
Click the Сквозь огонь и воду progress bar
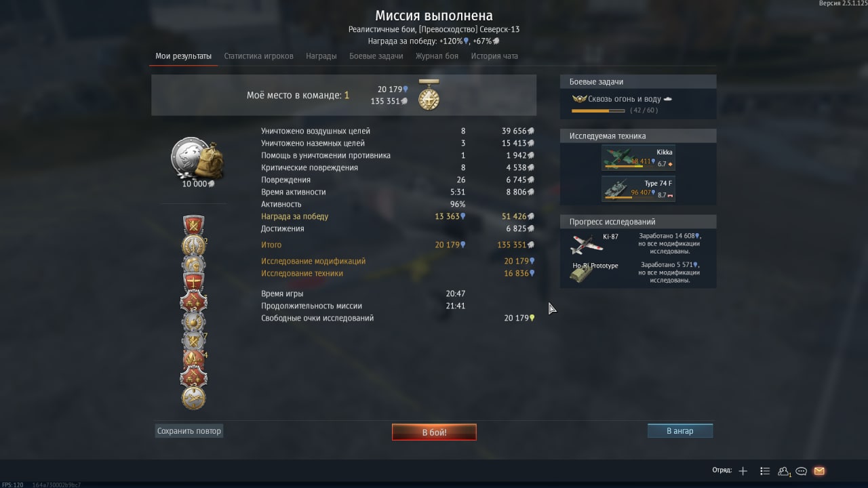pyautogui.click(x=598, y=110)
